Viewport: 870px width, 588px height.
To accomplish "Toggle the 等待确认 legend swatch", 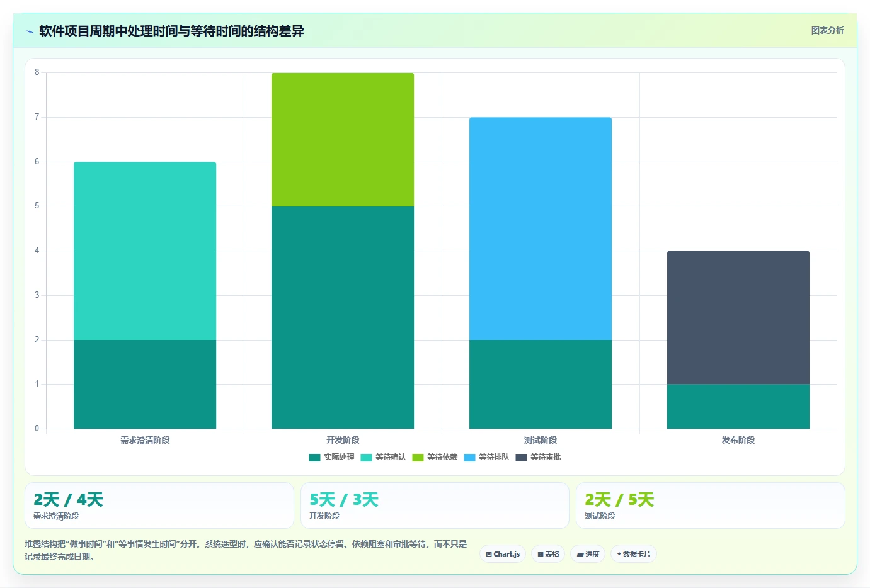I will coord(366,458).
